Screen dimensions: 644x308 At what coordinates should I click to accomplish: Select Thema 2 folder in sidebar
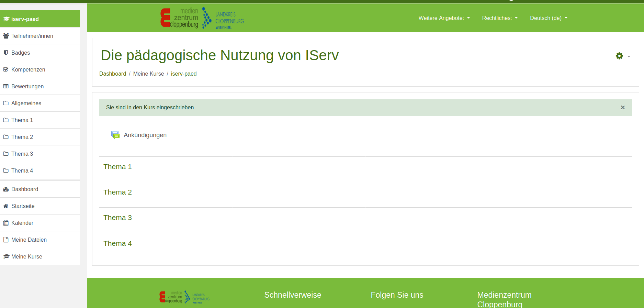tap(22, 137)
